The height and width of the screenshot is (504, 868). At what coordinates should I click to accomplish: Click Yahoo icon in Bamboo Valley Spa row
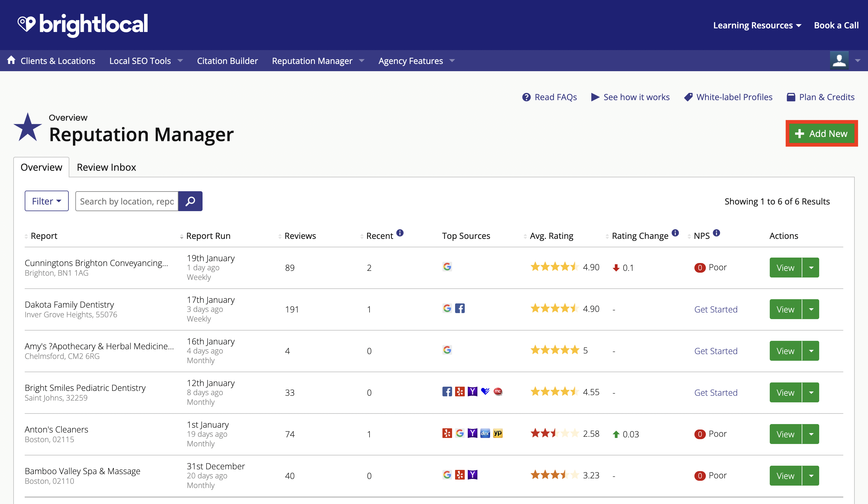[x=473, y=475]
